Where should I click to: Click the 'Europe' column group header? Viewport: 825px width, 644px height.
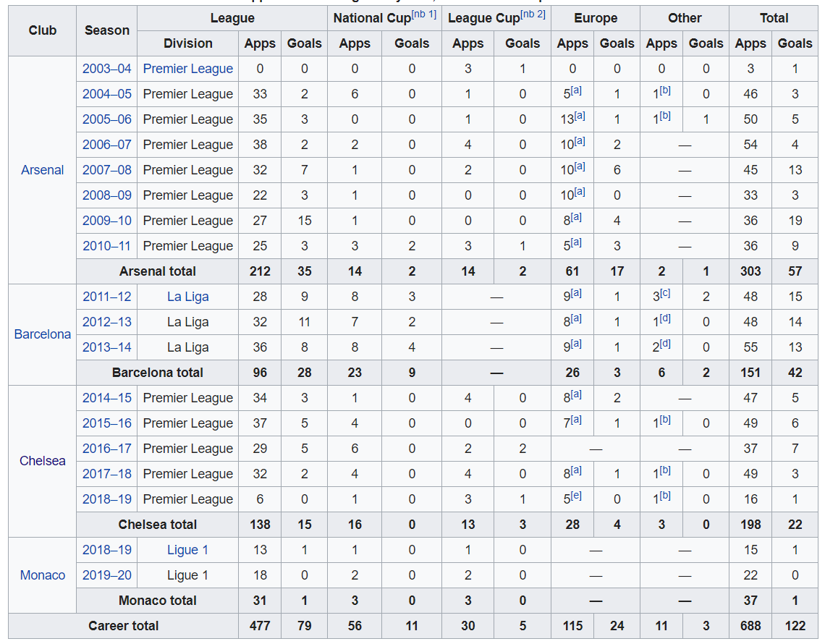pyautogui.click(x=596, y=18)
